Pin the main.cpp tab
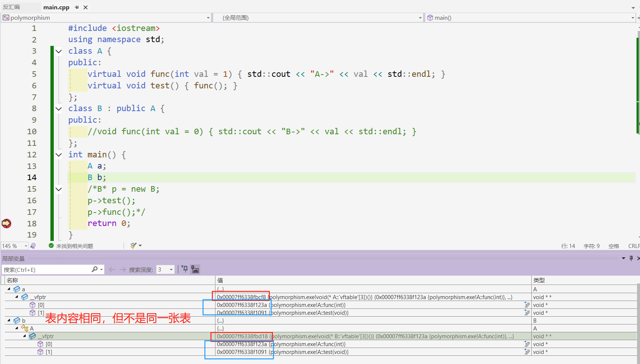 pos(77,7)
